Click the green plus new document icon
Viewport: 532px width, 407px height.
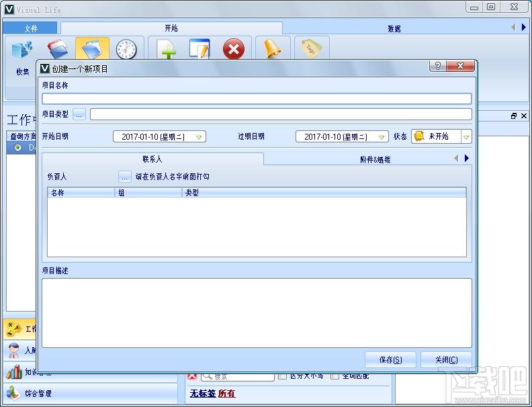click(x=166, y=50)
